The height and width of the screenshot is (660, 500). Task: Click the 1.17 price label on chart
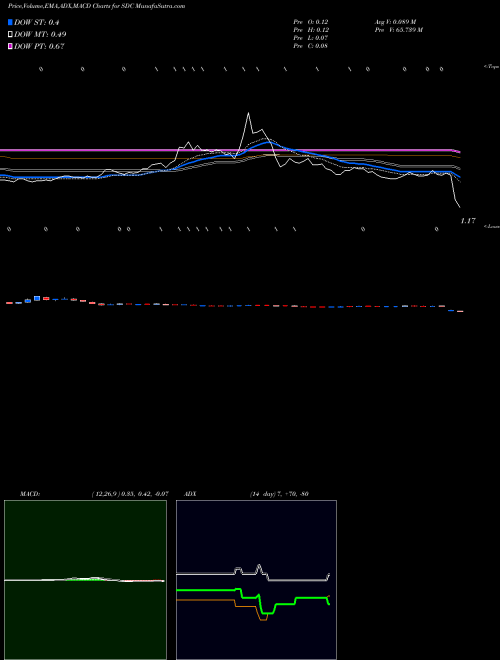point(468,221)
